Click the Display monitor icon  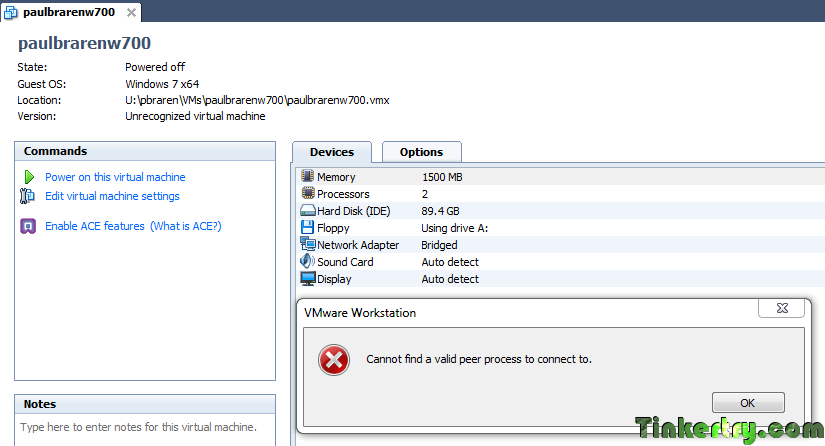click(x=308, y=278)
